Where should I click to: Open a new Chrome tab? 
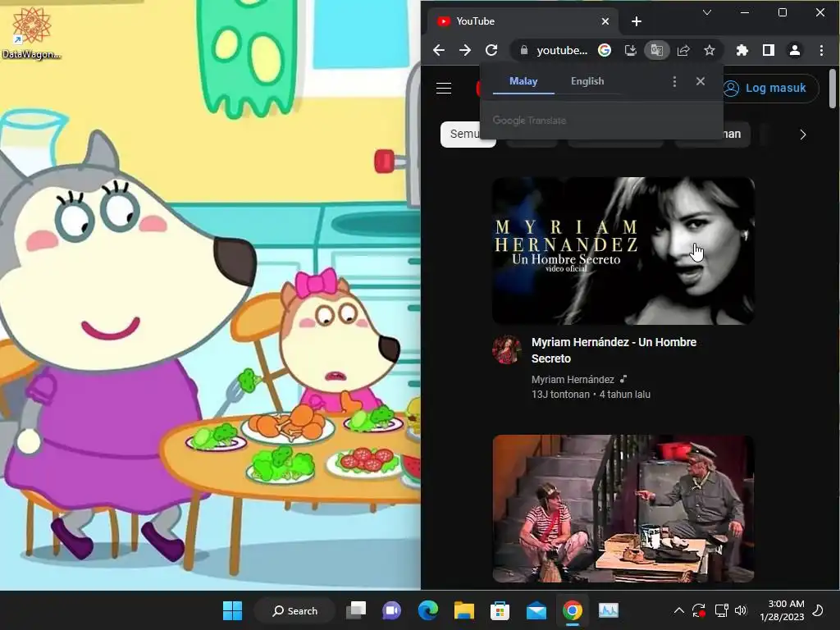(637, 21)
